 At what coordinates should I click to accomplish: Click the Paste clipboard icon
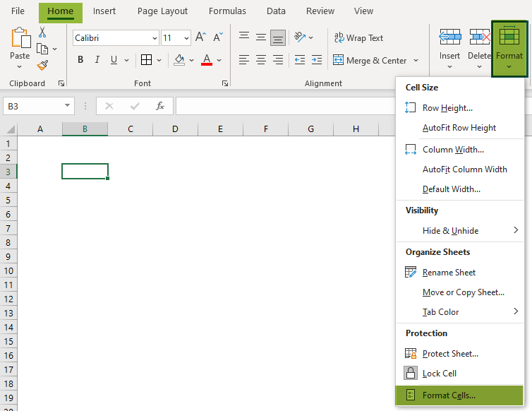[20, 37]
